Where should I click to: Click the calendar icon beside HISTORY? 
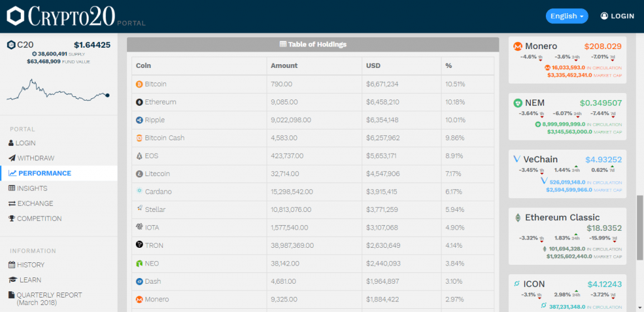click(x=11, y=265)
